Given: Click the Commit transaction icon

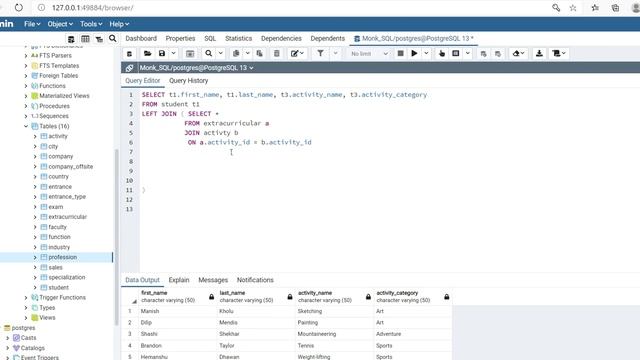Looking at the screenshot, I should 483,53.
